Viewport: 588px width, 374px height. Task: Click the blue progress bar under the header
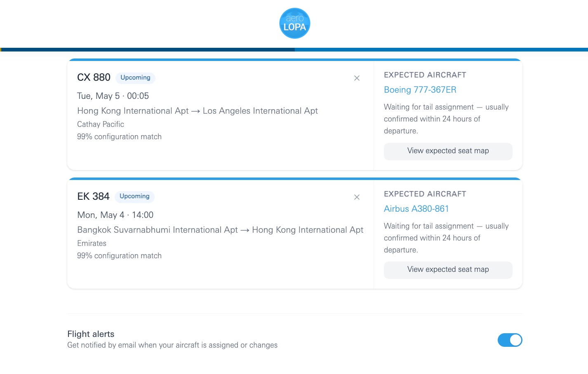point(294,49)
